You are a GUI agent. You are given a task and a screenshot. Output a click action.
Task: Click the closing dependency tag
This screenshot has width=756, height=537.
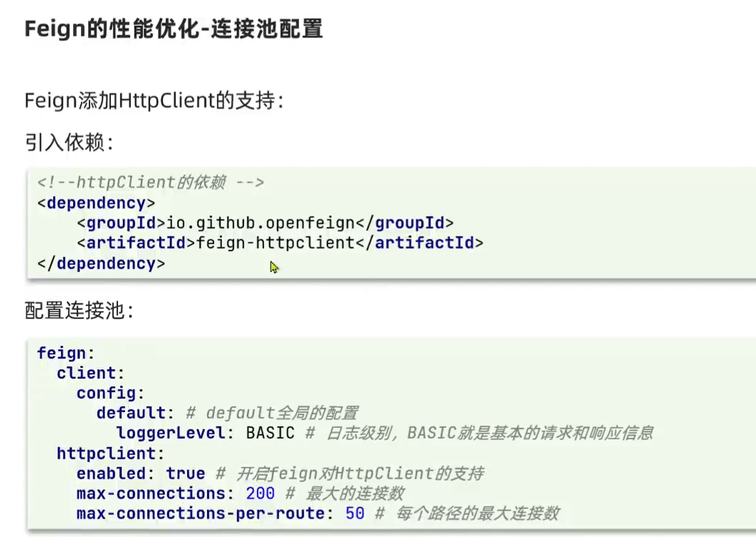[101, 263]
